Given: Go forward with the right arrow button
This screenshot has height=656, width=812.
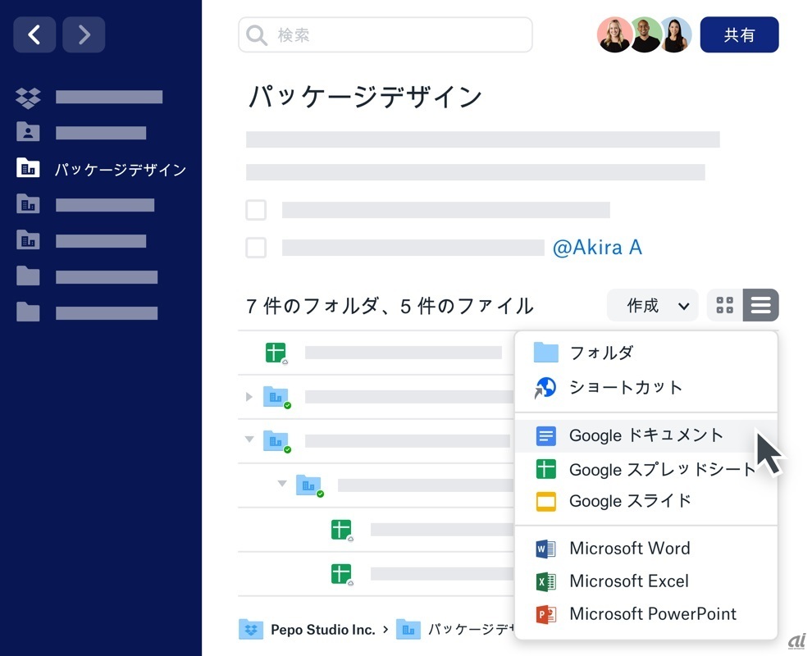Looking at the screenshot, I should point(84,34).
